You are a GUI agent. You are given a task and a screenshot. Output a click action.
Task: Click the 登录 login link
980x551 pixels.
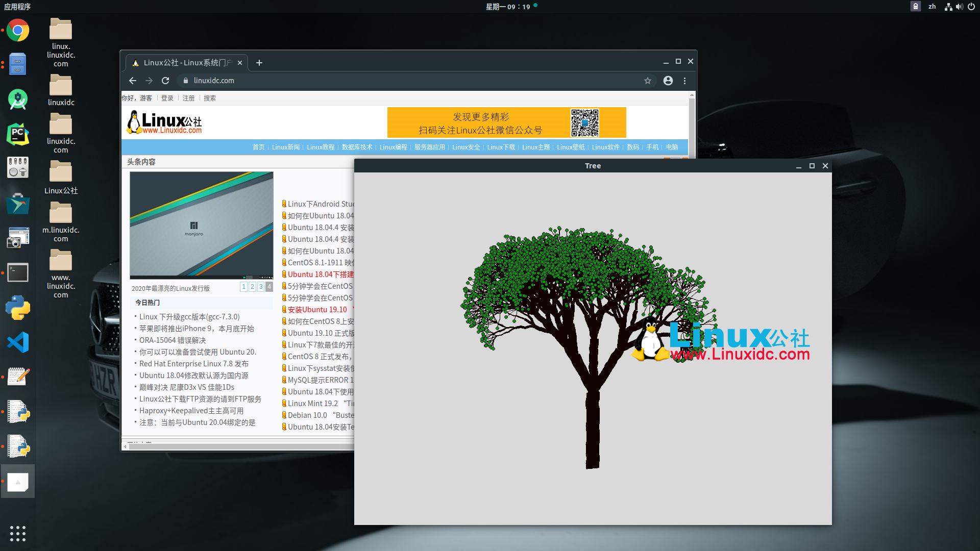pos(167,98)
